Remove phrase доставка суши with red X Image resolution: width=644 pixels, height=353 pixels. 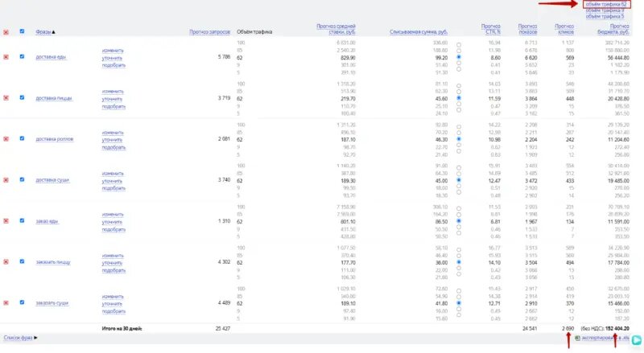pyautogui.click(x=6, y=180)
